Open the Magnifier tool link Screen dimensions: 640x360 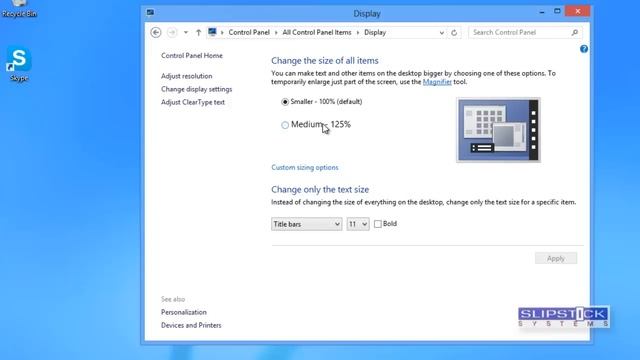[437, 82]
